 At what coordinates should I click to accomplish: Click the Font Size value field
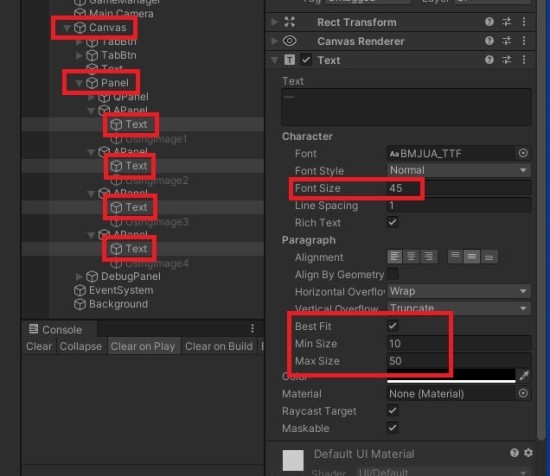pyautogui.click(x=459, y=188)
